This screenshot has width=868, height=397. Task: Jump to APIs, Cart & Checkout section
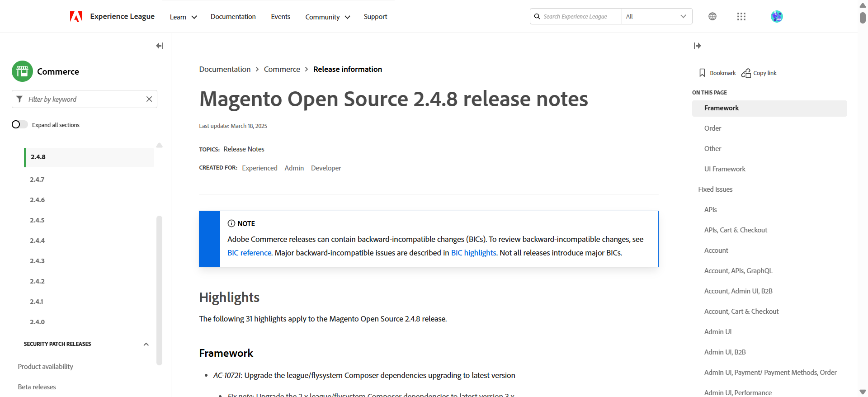coord(736,230)
